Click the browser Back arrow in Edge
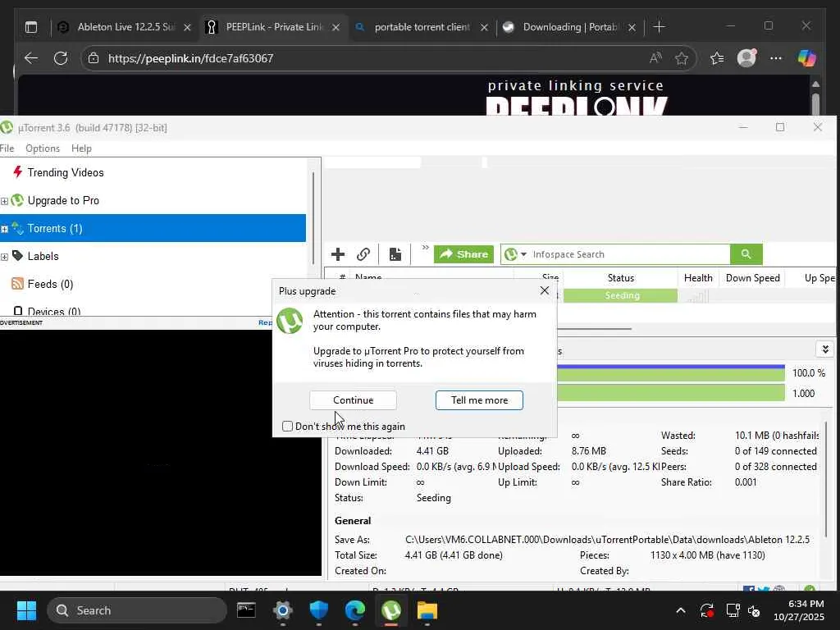 point(31,58)
